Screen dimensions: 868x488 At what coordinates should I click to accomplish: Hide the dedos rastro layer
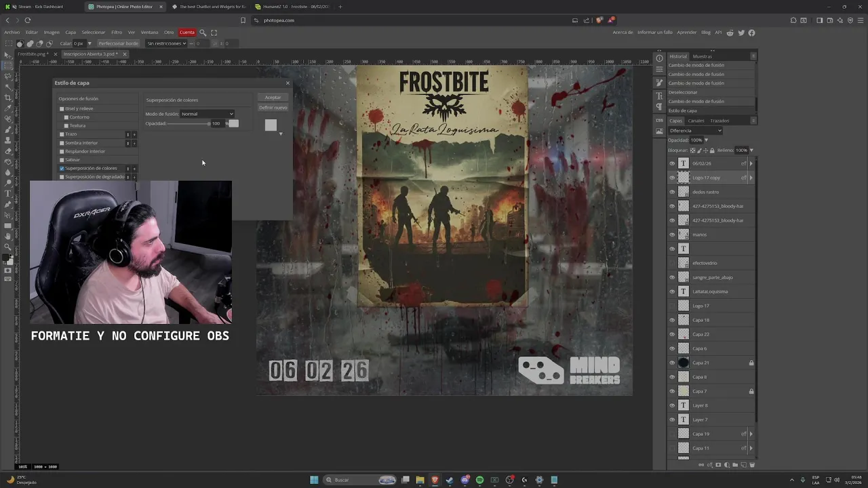[672, 192]
